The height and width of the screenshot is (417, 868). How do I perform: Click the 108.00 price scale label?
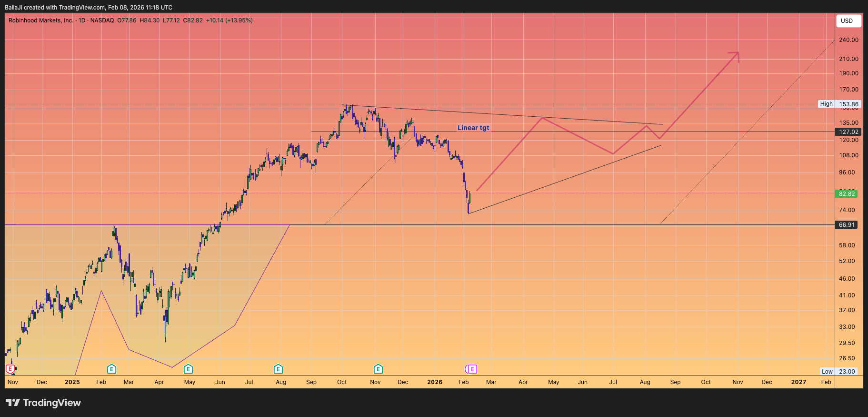pyautogui.click(x=848, y=155)
